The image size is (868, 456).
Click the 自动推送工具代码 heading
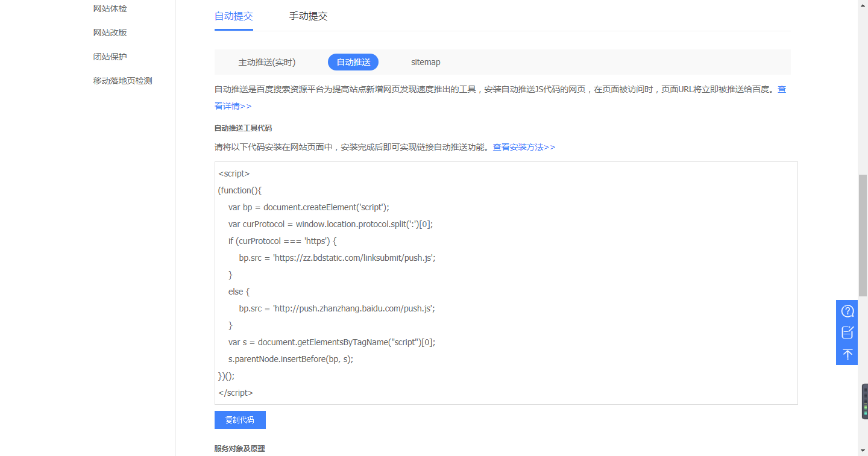243,128
